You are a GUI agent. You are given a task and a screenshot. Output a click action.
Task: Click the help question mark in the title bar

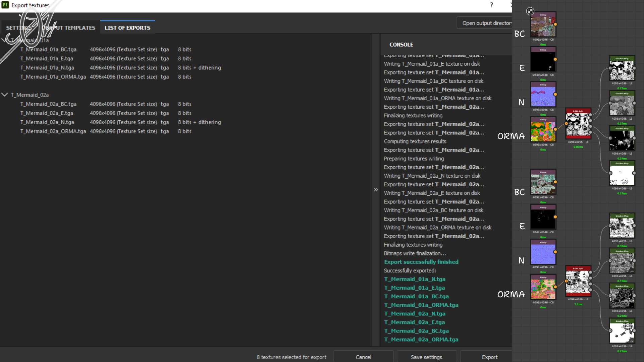491,5
